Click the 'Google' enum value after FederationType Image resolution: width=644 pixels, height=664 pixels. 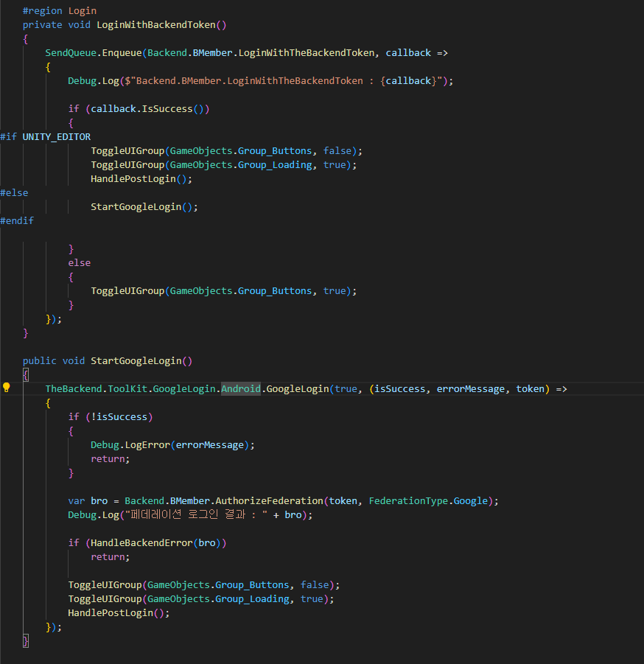(470, 501)
